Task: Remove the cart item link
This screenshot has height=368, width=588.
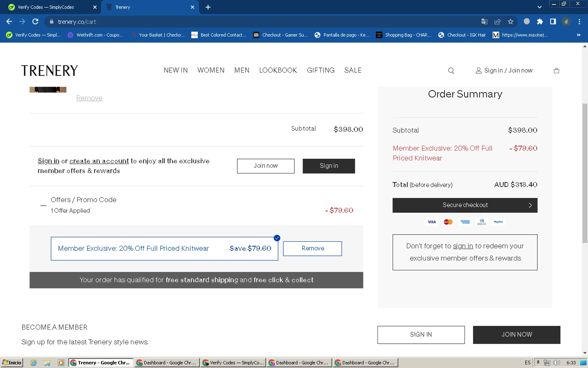Action: (x=89, y=98)
